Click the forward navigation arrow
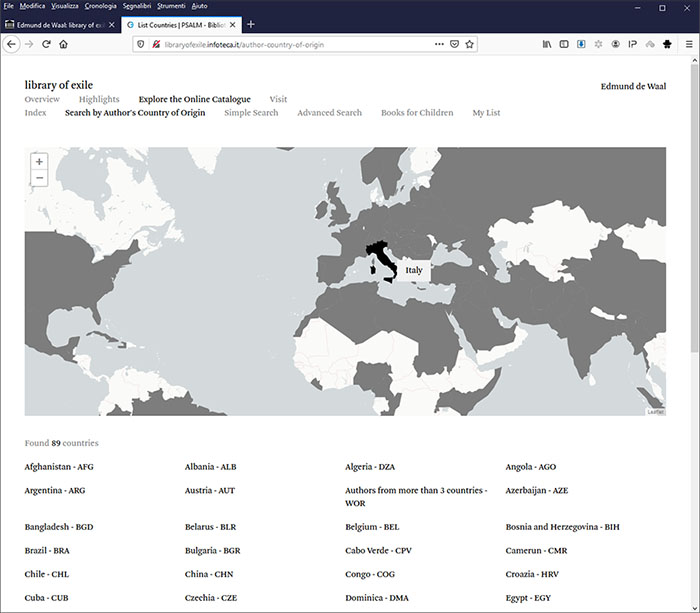Viewport: 700px width, 613px height. [x=29, y=44]
